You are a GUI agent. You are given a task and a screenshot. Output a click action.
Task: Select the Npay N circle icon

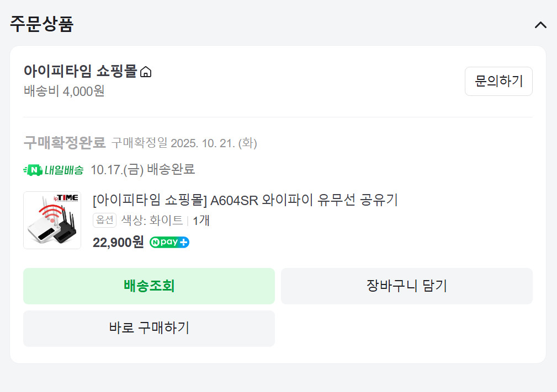[157, 242]
